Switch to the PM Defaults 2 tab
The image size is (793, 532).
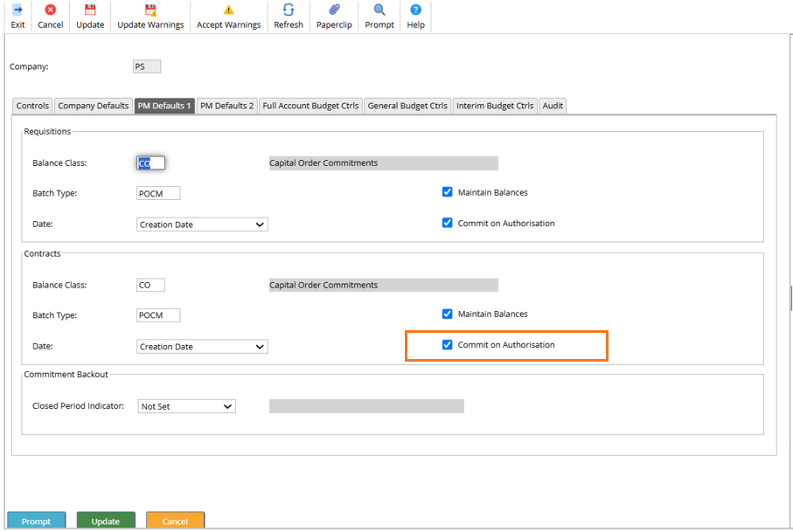226,106
